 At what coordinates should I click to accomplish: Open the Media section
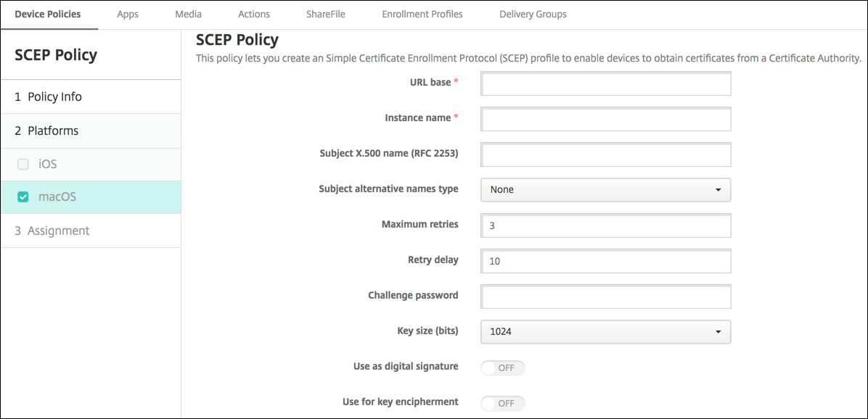tap(188, 14)
